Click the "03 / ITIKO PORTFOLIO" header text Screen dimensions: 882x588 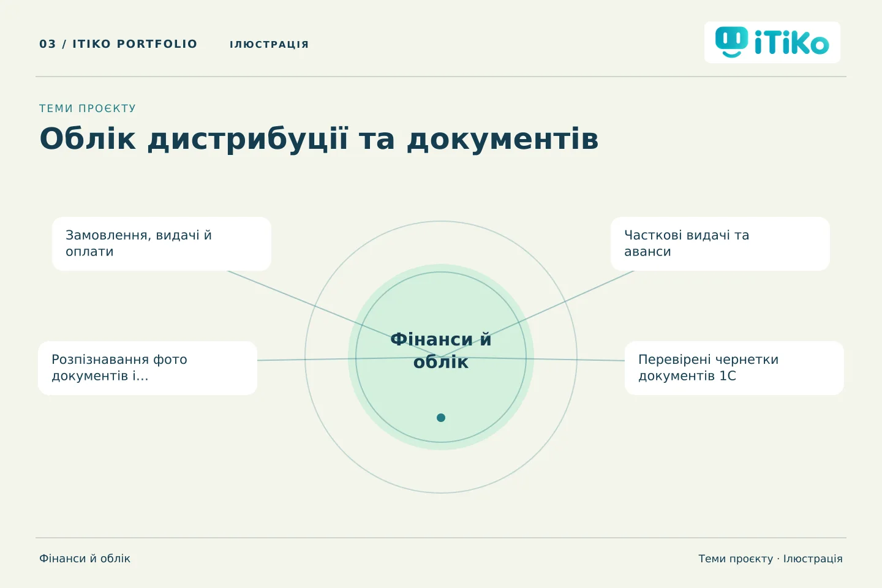(x=118, y=44)
